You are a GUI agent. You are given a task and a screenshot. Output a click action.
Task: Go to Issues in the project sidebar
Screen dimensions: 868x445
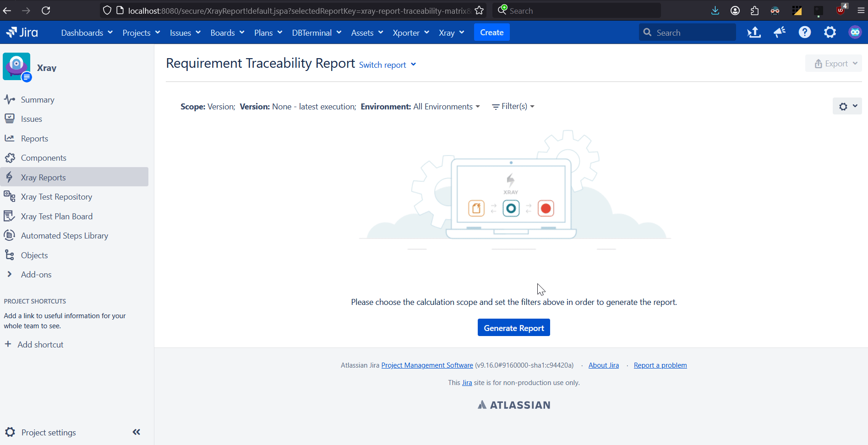click(32, 119)
